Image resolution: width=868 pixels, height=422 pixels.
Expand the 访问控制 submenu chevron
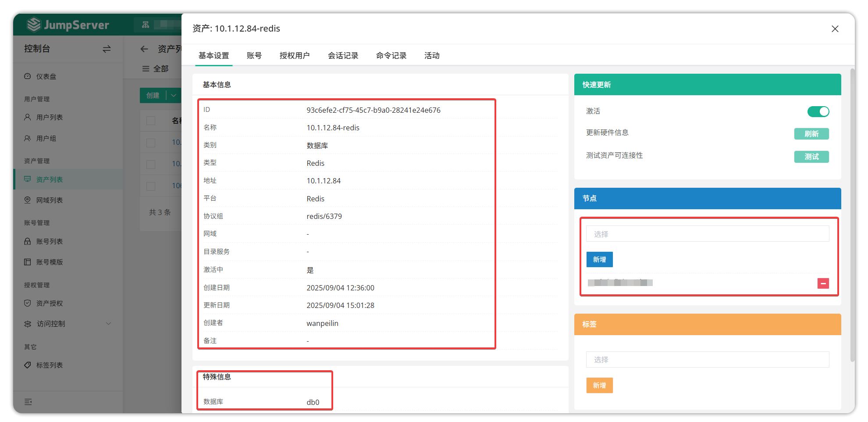(108, 324)
